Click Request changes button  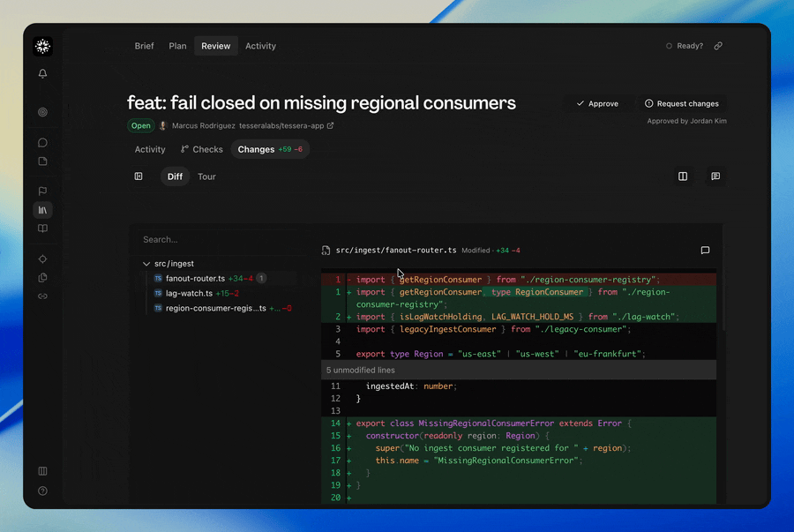[682, 104]
